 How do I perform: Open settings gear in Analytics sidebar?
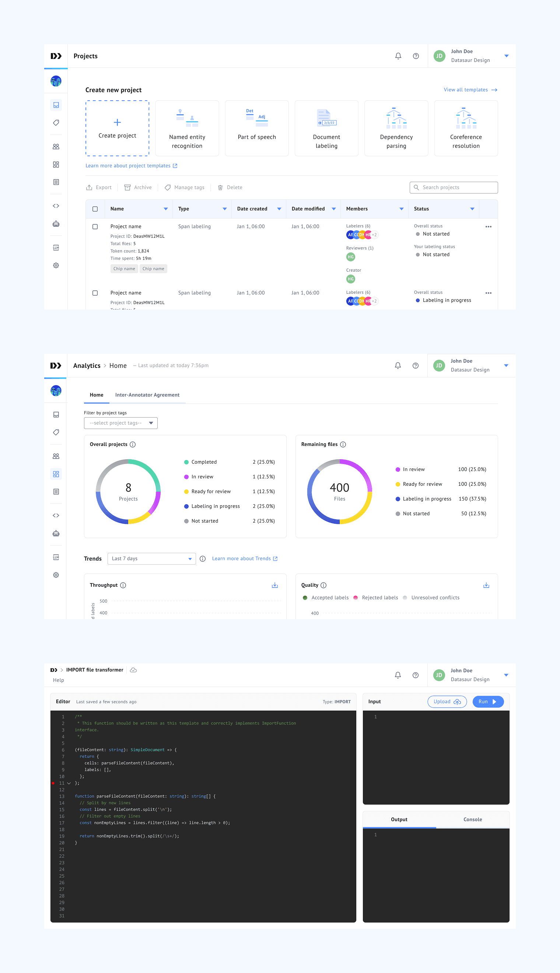(x=56, y=575)
